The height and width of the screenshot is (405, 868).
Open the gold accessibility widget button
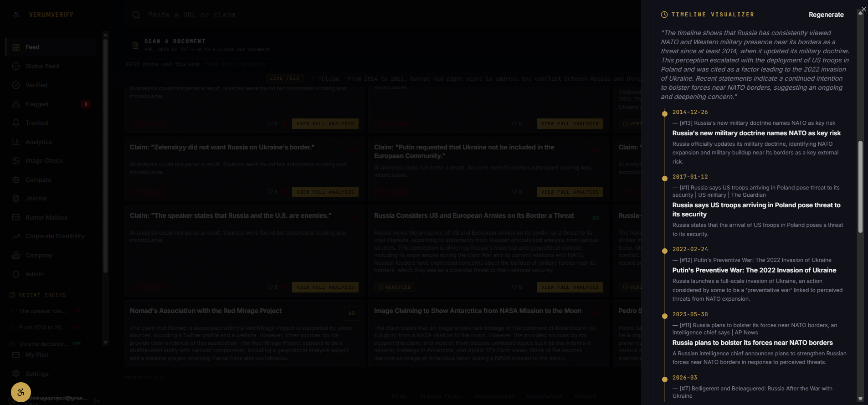coord(21,392)
